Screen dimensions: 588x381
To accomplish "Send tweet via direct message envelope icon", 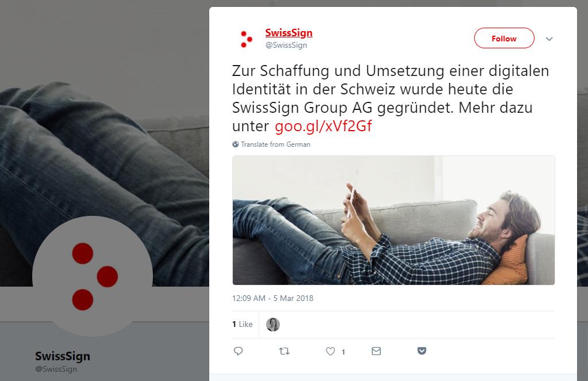I will [x=376, y=351].
